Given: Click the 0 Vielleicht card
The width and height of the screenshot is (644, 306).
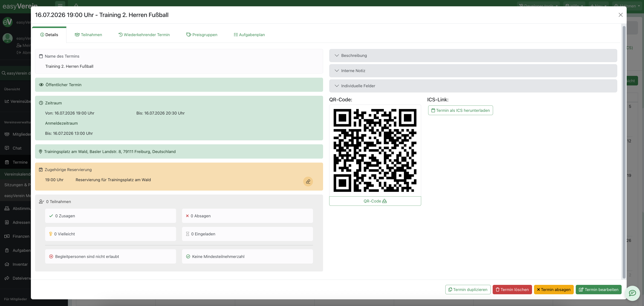Looking at the screenshot, I should [x=111, y=234].
